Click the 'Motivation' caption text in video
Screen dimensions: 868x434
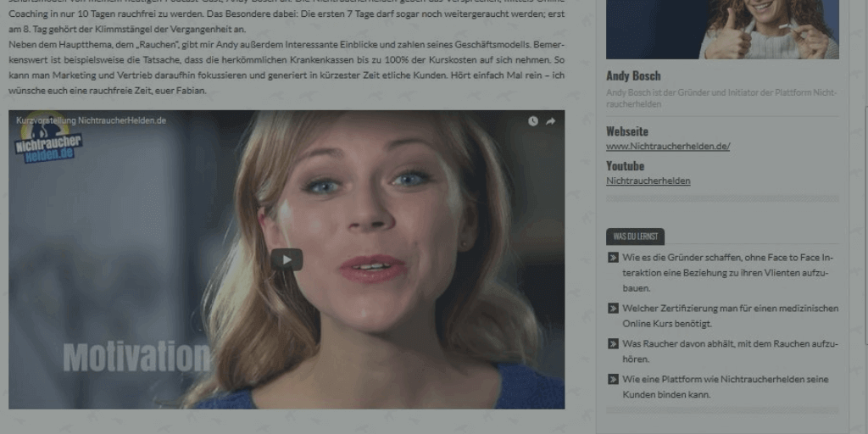[136, 356]
